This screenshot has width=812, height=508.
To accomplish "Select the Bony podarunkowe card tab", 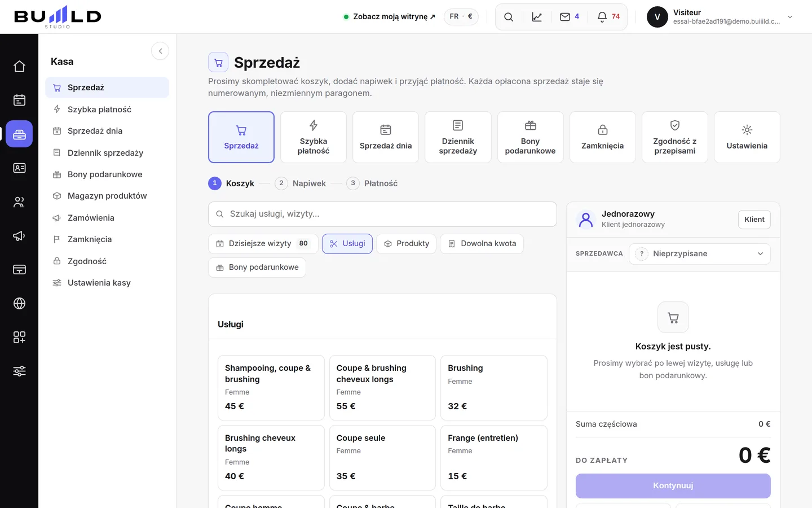I will 530,137.
